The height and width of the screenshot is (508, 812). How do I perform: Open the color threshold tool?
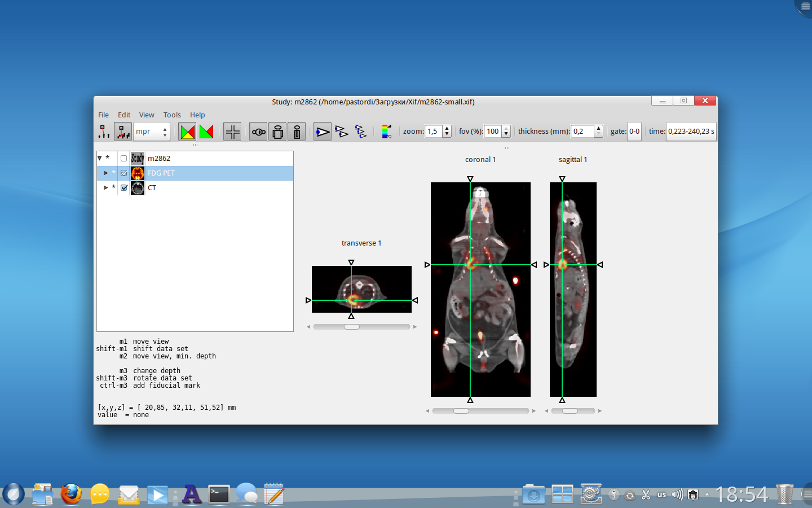point(386,132)
